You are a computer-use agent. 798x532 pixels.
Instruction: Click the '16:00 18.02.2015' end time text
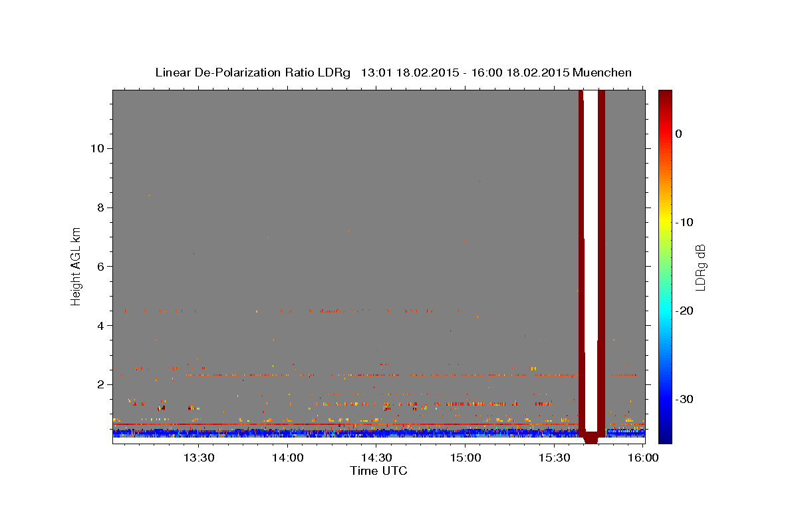point(519,72)
